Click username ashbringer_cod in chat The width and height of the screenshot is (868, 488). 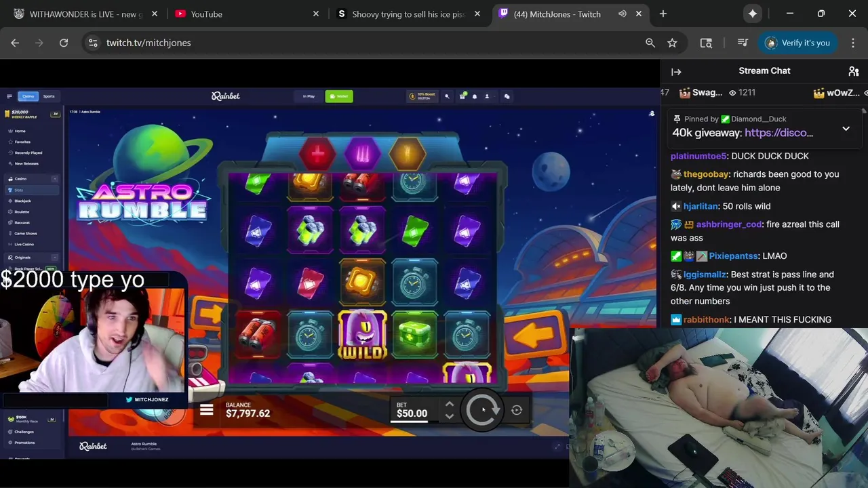[729, 224]
